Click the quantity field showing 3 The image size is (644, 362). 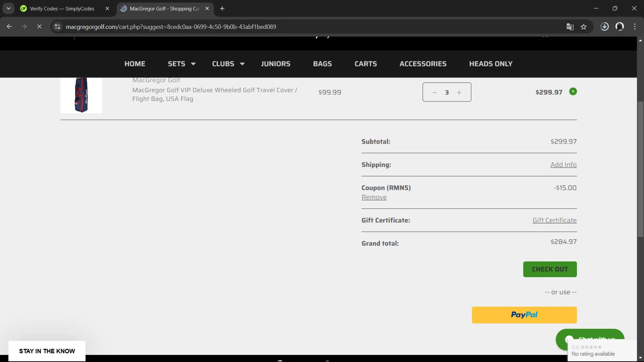pos(447,92)
